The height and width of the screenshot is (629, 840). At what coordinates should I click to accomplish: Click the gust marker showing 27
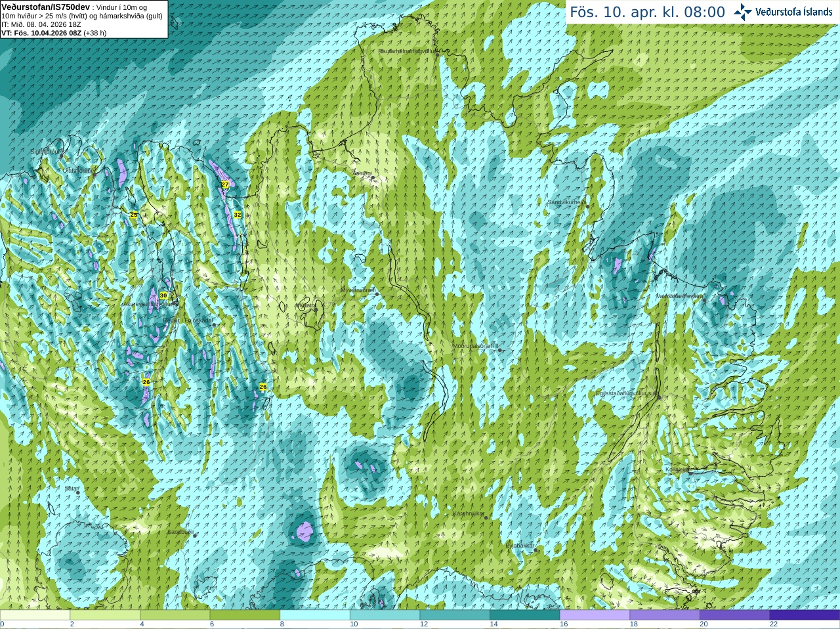[x=225, y=184]
